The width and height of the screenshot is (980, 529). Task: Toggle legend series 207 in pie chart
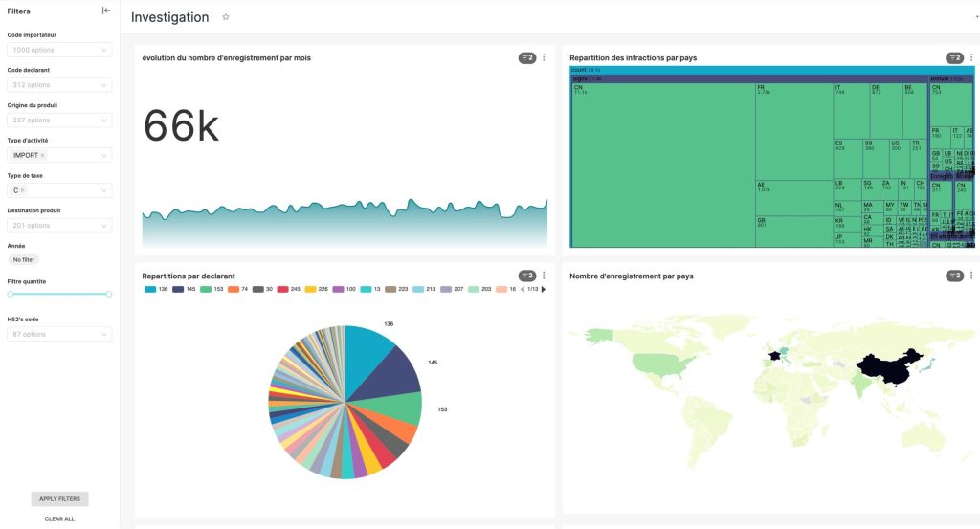point(452,289)
